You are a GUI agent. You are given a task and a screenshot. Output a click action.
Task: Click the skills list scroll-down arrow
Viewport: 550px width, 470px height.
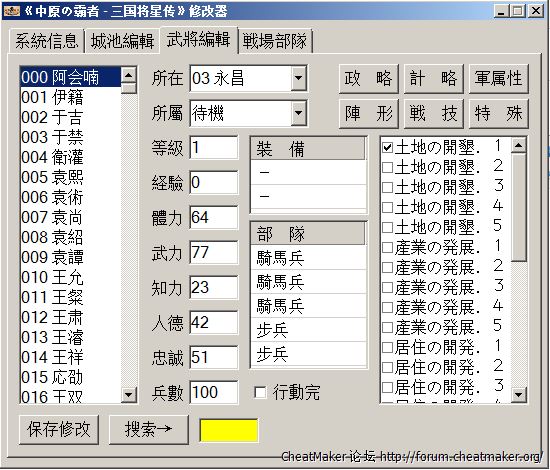point(518,395)
